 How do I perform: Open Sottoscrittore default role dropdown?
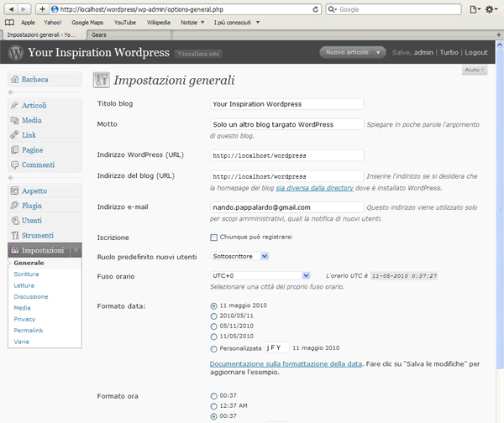[x=239, y=256]
